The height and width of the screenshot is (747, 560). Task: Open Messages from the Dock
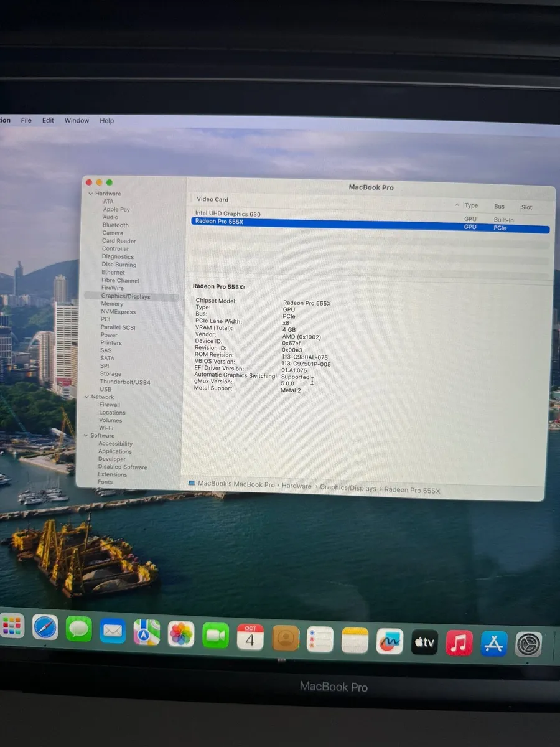[x=78, y=629]
